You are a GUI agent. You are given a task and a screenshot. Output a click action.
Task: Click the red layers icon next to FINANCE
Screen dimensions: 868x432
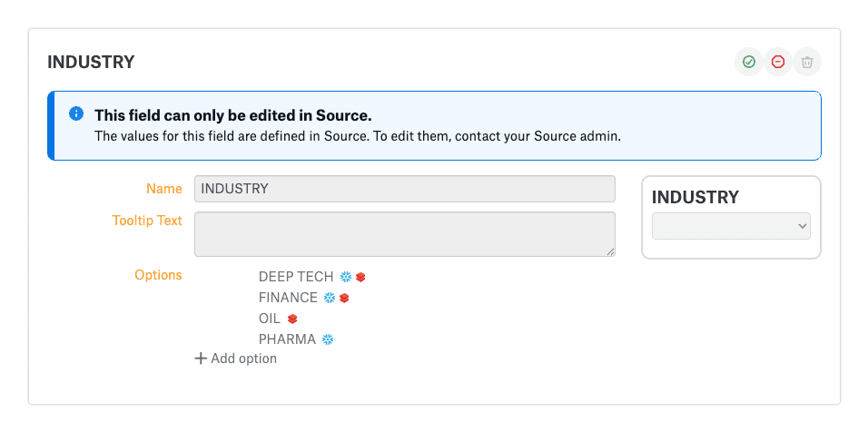(344, 298)
